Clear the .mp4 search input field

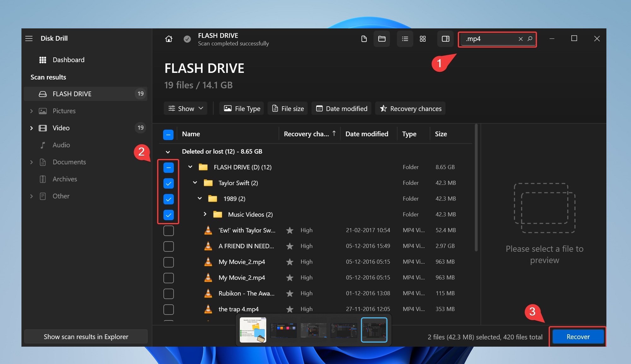tap(520, 38)
